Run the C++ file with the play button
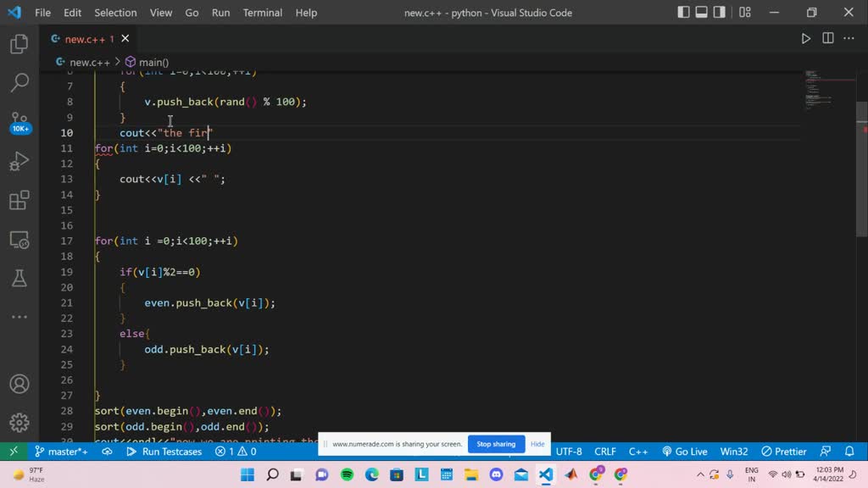Viewport: 868px width, 488px height. pos(805,38)
